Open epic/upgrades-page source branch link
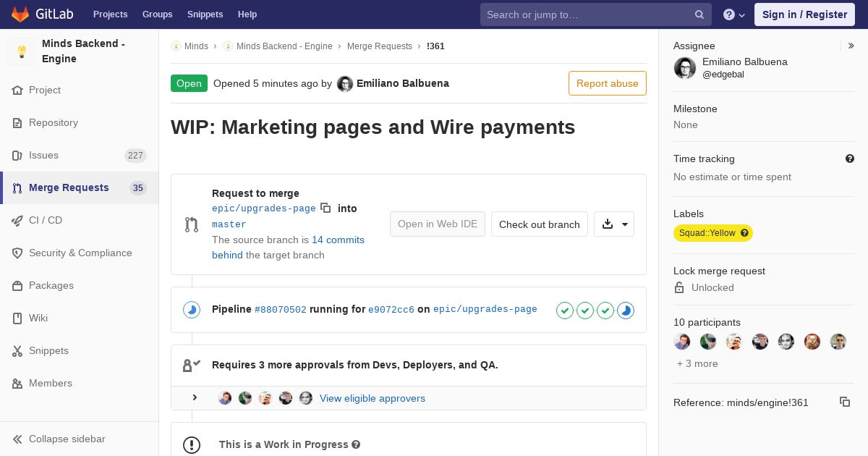 [x=264, y=208]
